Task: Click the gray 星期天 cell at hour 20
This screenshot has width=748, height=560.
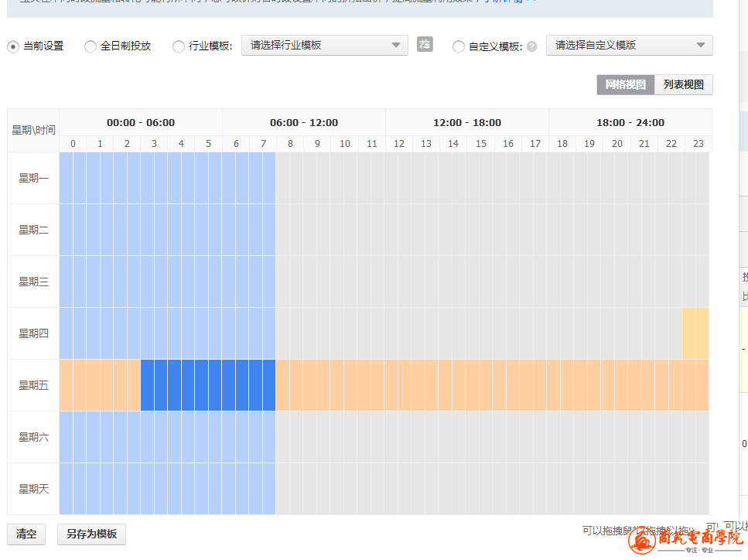Action: coord(615,489)
